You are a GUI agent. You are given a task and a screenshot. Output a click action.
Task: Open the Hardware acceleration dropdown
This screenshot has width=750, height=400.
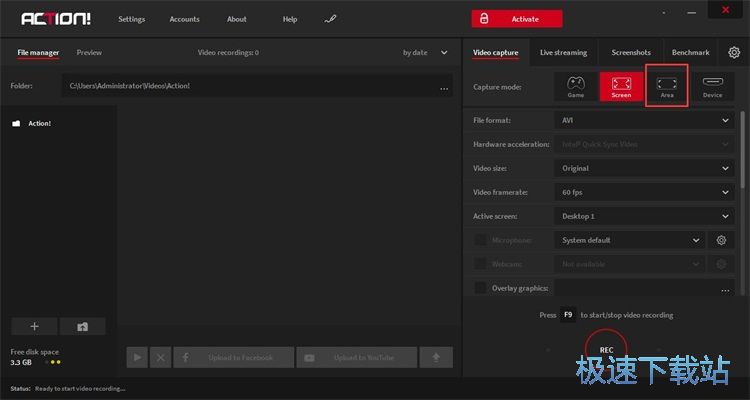point(644,144)
